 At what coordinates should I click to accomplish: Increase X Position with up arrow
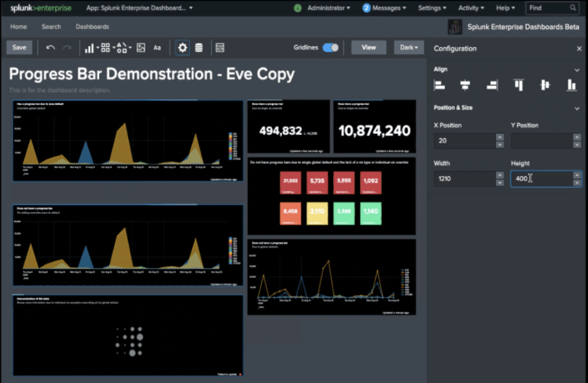tap(499, 137)
